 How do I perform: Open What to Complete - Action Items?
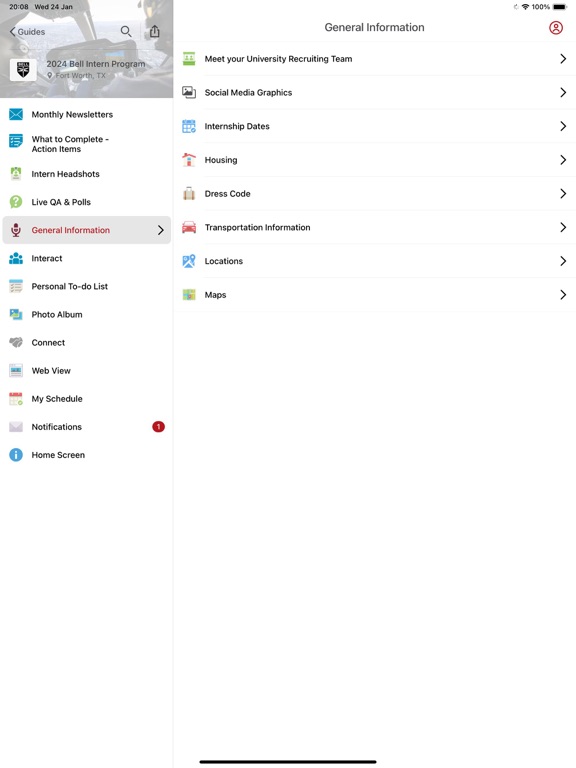[x=87, y=144]
